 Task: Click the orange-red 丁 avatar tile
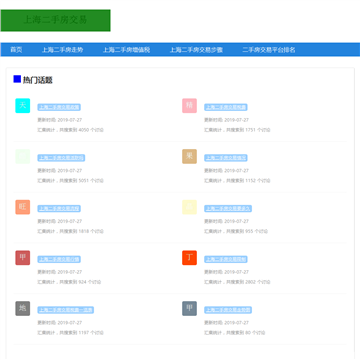(189, 258)
